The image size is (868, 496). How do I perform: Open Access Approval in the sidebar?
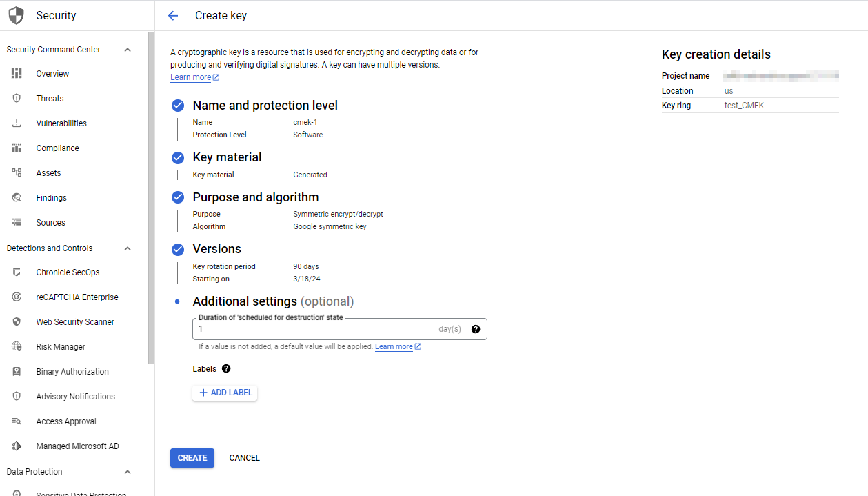66,421
